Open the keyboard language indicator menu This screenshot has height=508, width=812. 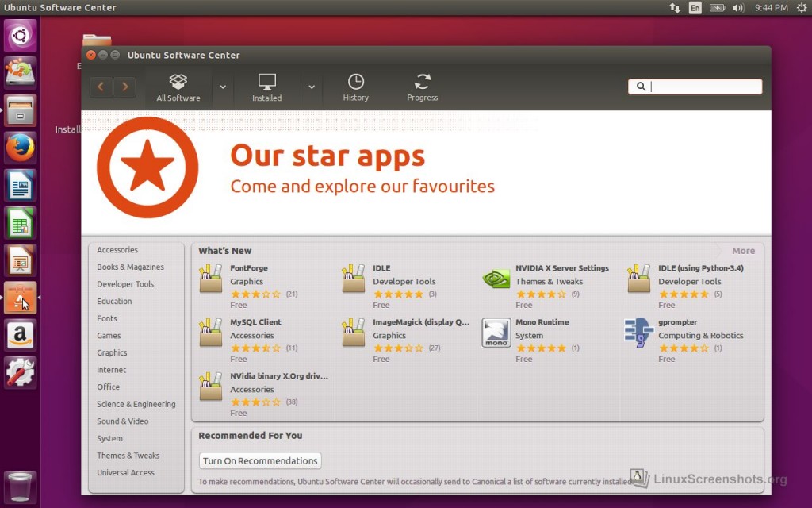(695, 8)
